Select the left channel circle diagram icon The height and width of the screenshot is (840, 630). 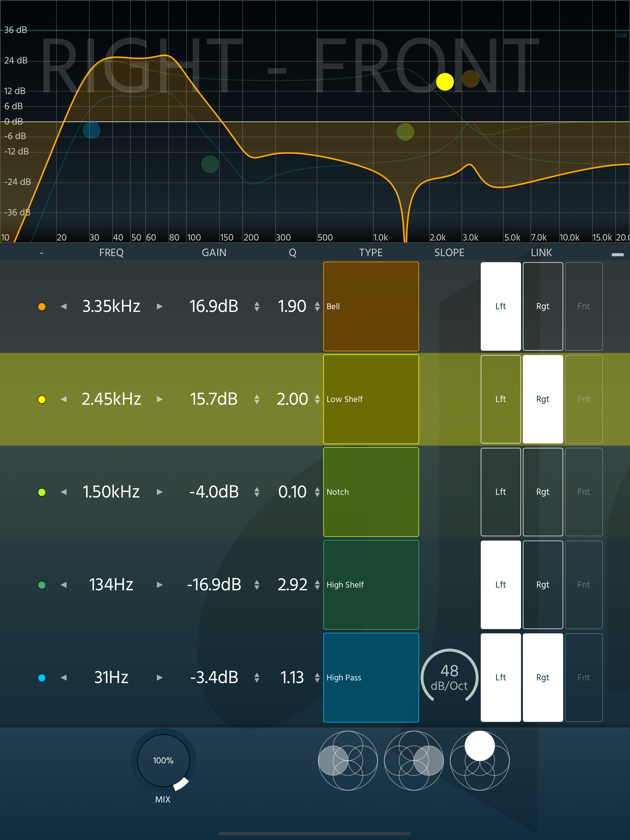tap(347, 760)
